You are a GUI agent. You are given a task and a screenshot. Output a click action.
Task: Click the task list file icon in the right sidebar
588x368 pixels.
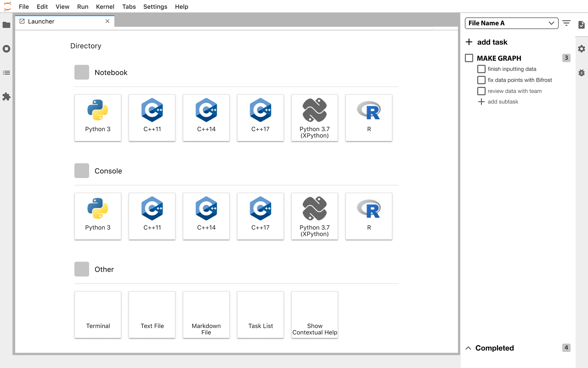click(x=581, y=25)
